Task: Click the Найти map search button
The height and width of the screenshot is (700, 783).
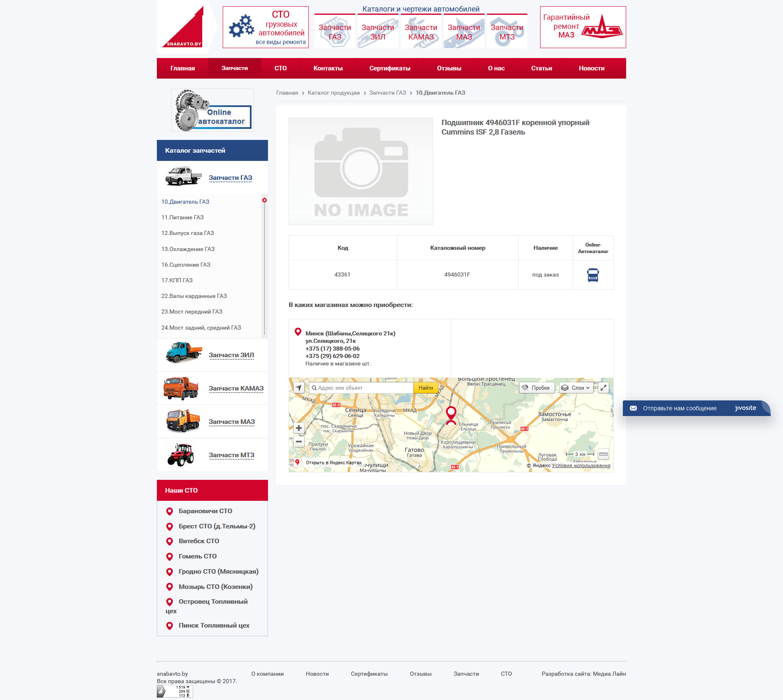Action: 426,388
